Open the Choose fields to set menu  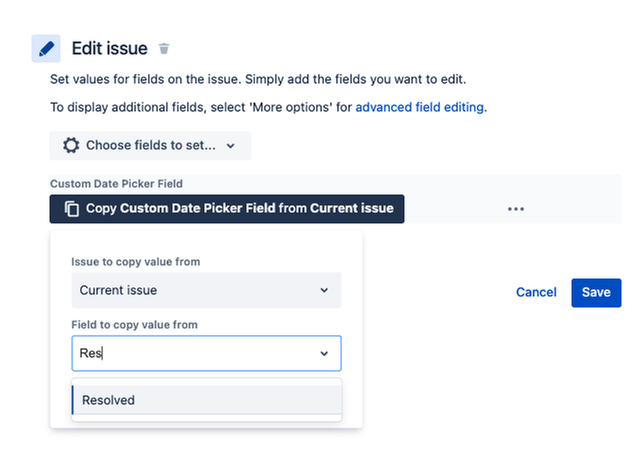point(150,145)
